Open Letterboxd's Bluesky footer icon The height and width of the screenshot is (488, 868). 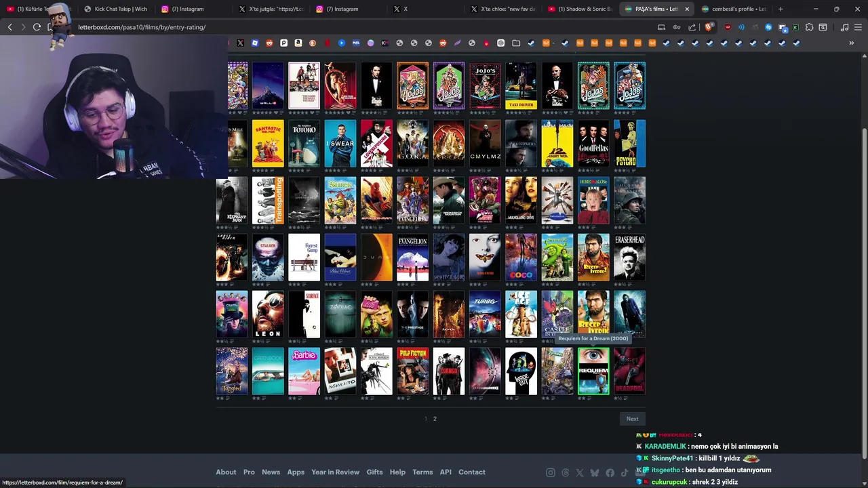(x=595, y=472)
